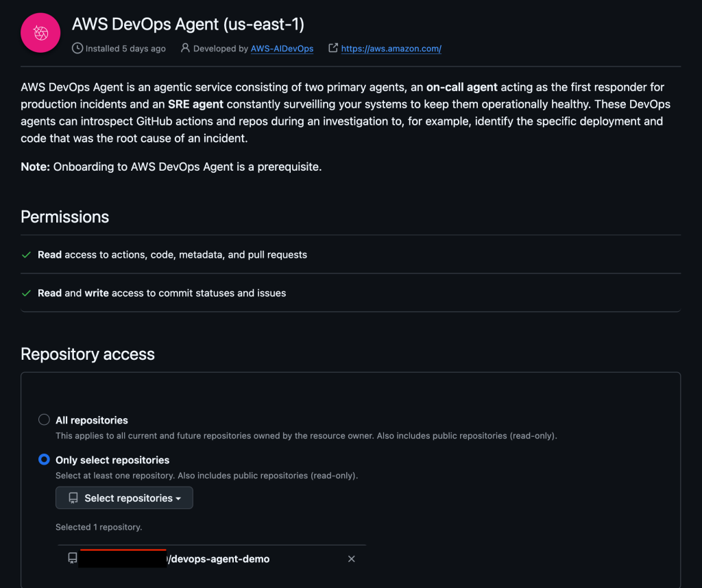Viewport: 702px width, 588px height.
Task: Click the green checkmark beside commit statuses and issues
Action: click(27, 293)
